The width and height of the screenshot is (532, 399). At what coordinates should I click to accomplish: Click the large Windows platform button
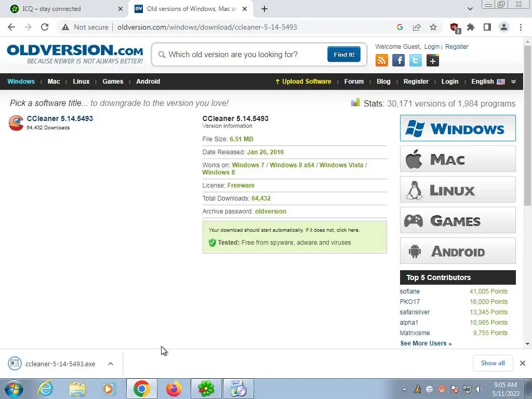(458, 128)
